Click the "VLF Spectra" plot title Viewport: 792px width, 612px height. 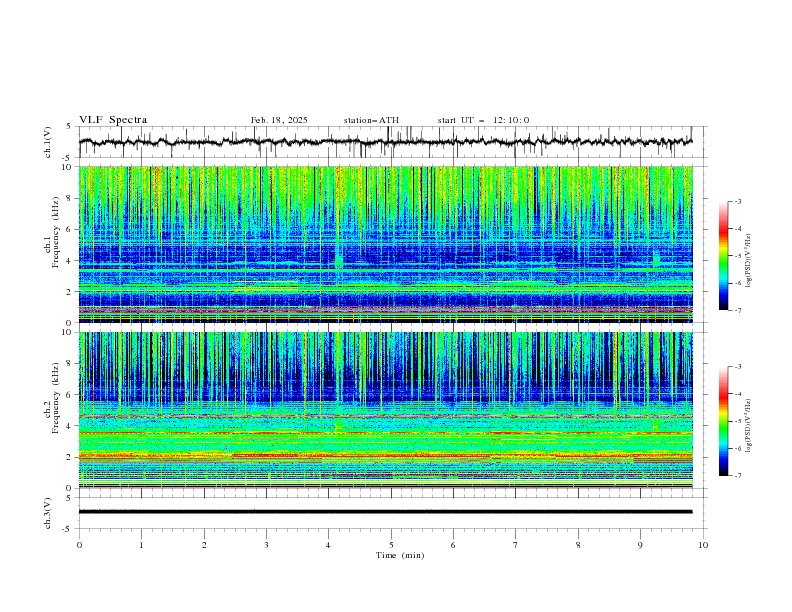(x=113, y=120)
